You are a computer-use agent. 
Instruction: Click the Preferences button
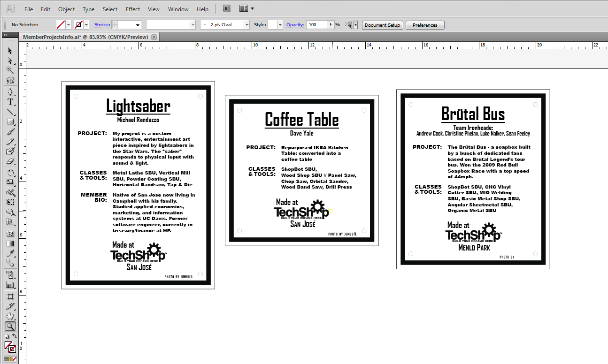click(x=425, y=25)
